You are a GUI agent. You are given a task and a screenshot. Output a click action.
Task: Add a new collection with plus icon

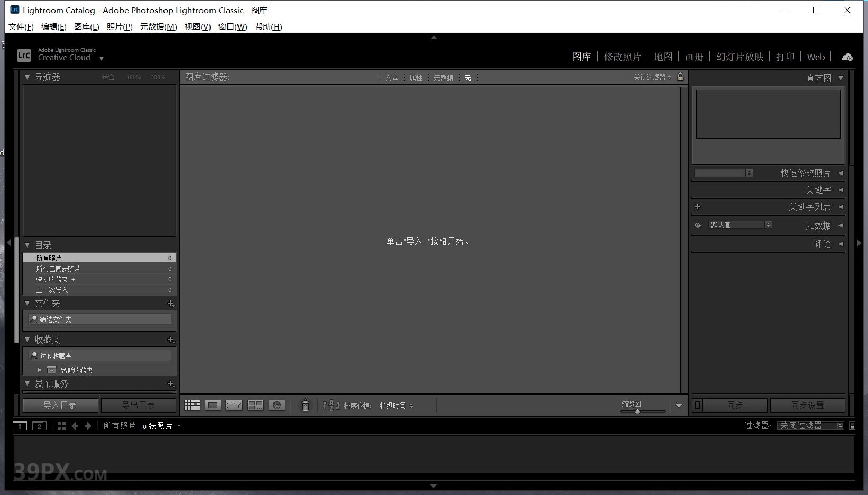pyautogui.click(x=171, y=340)
